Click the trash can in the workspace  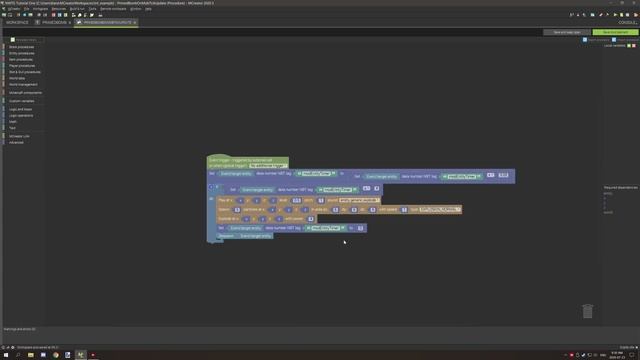tap(587, 311)
